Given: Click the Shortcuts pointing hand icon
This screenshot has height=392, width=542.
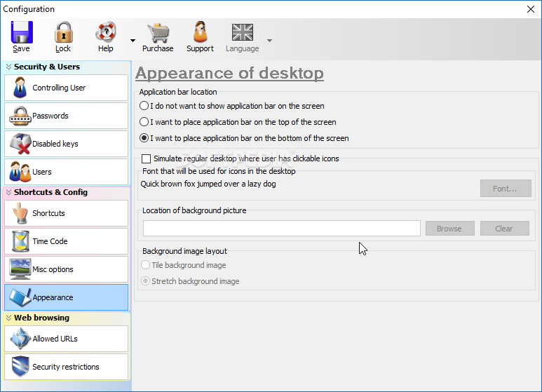Looking at the screenshot, I should pos(20,213).
